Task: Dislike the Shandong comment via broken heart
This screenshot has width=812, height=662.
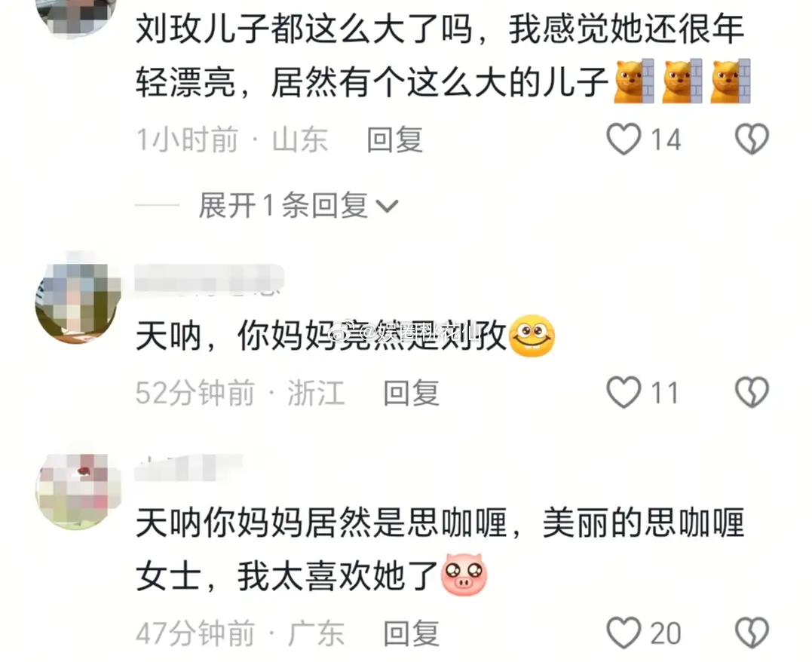Action: tap(752, 139)
